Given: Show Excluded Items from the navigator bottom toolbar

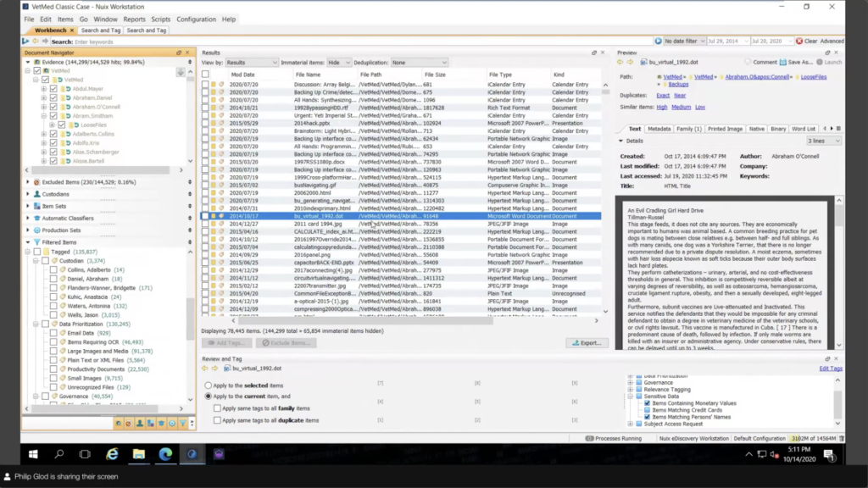Looking at the screenshot, I should [x=129, y=424].
